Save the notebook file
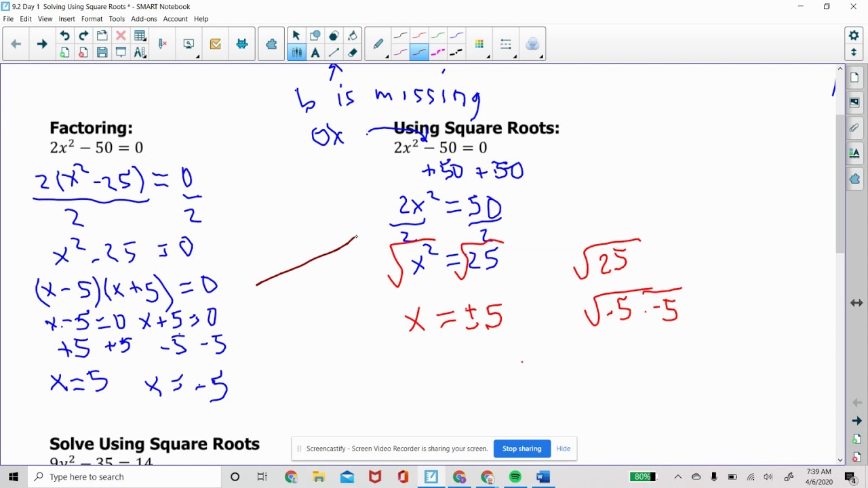 point(102,52)
